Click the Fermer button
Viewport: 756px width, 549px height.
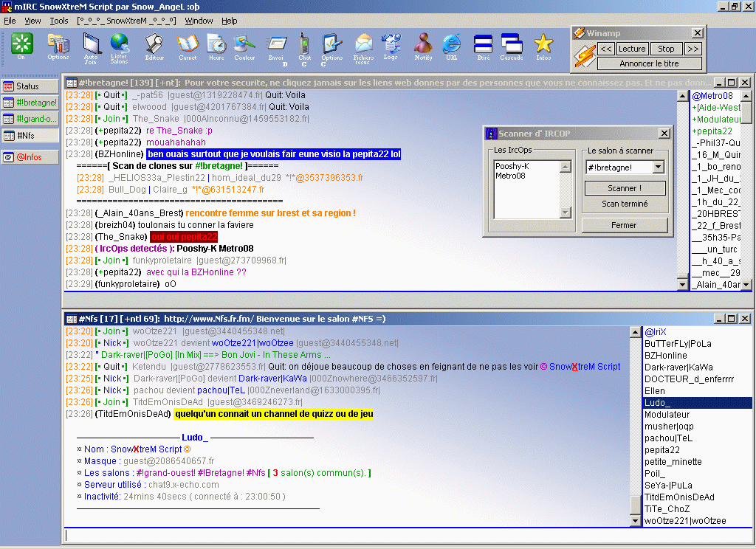pyautogui.click(x=624, y=225)
